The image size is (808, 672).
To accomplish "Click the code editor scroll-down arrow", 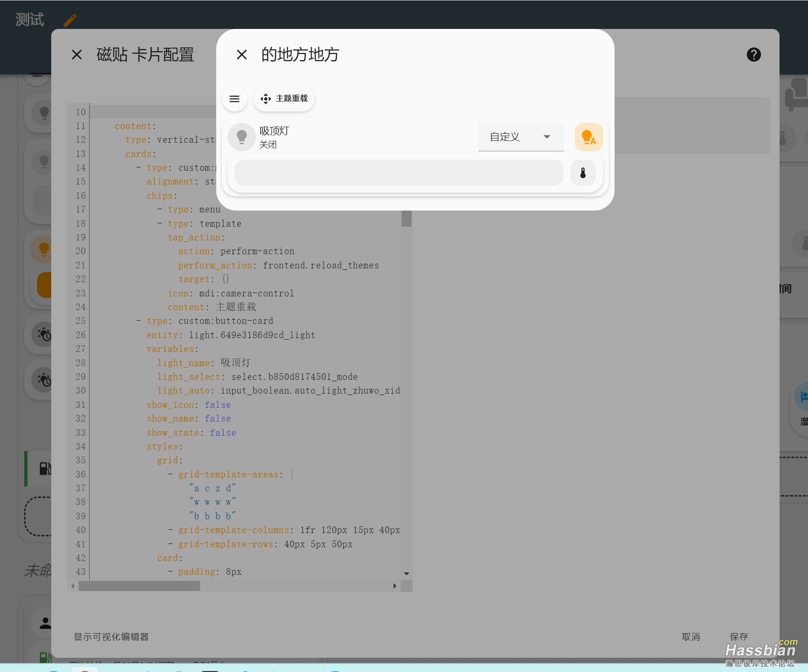I will (x=406, y=574).
